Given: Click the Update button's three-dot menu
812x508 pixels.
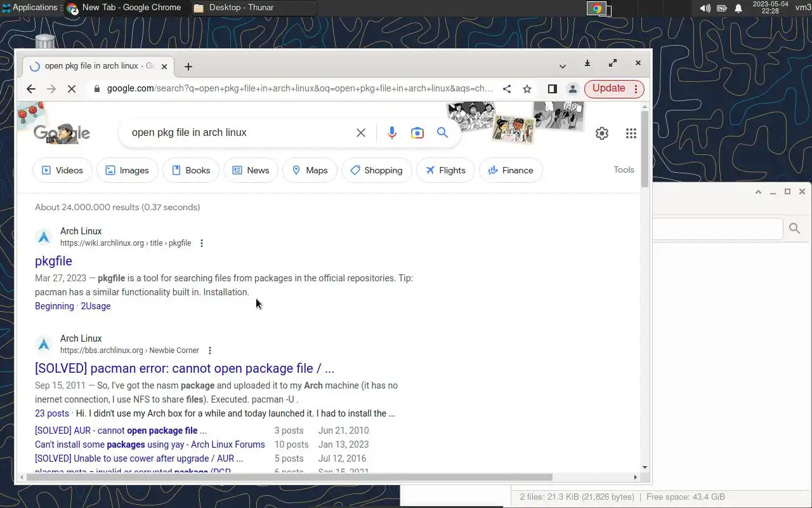Looking at the screenshot, I should coord(636,89).
